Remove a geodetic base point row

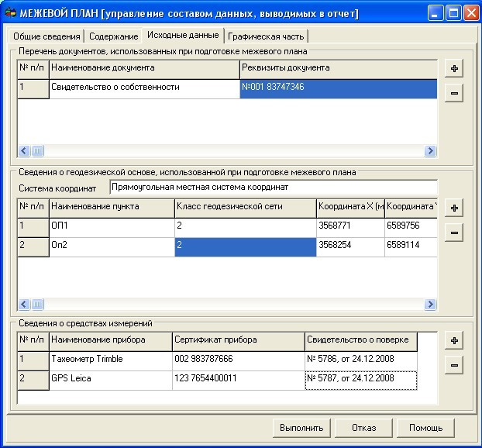(454, 233)
